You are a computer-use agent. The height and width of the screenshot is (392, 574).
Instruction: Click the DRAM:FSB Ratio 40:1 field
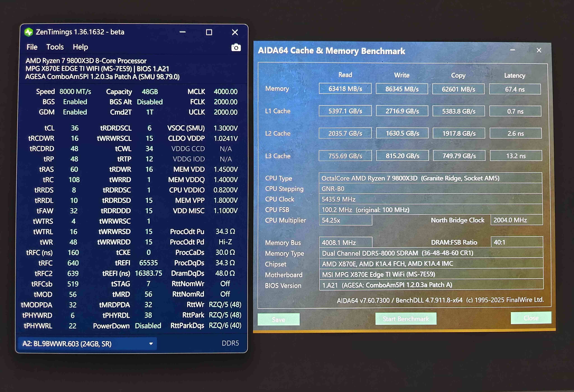pos(517,242)
